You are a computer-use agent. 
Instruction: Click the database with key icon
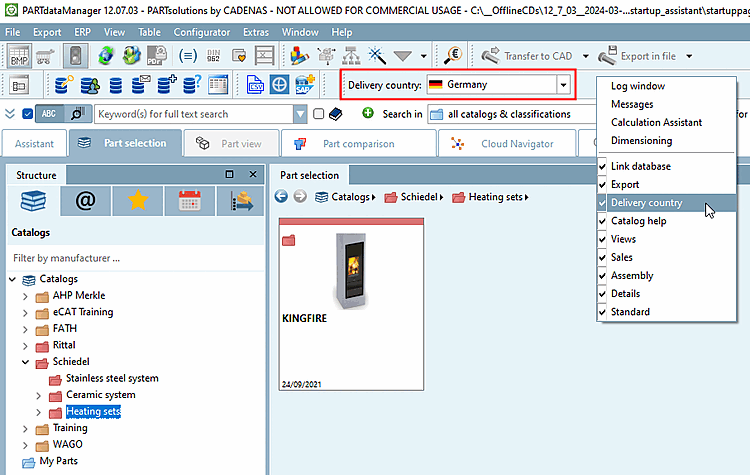pyautogui.click(x=64, y=85)
